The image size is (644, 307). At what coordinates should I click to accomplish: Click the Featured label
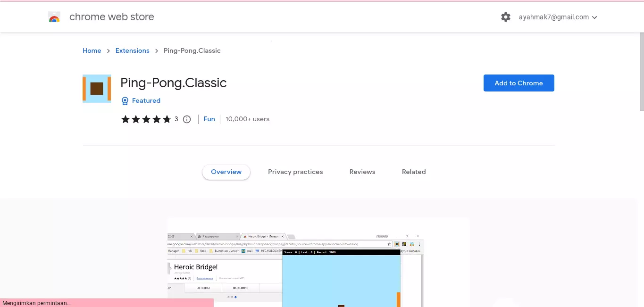pyautogui.click(x=146, y=100)
